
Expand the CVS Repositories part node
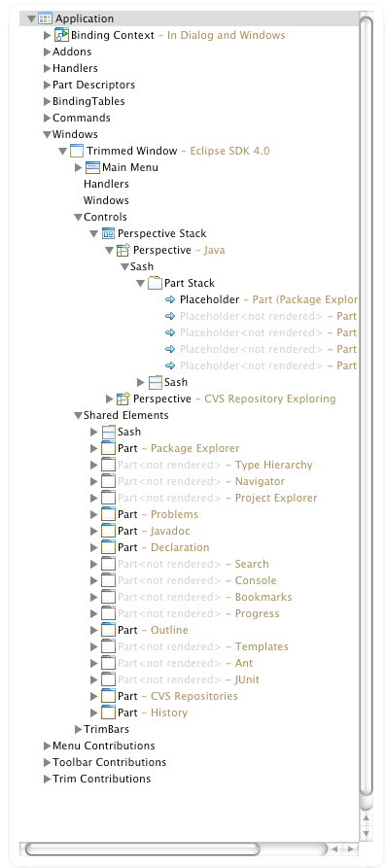93,696
